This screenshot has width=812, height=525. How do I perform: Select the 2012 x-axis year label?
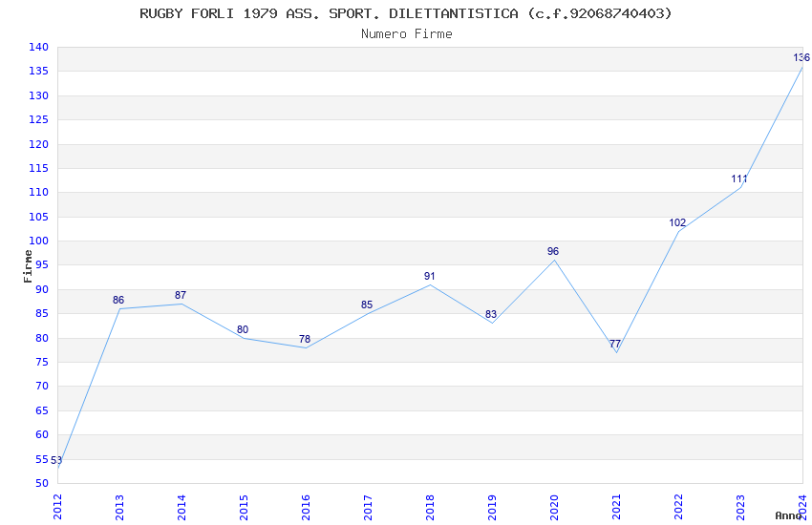[57, 507]
